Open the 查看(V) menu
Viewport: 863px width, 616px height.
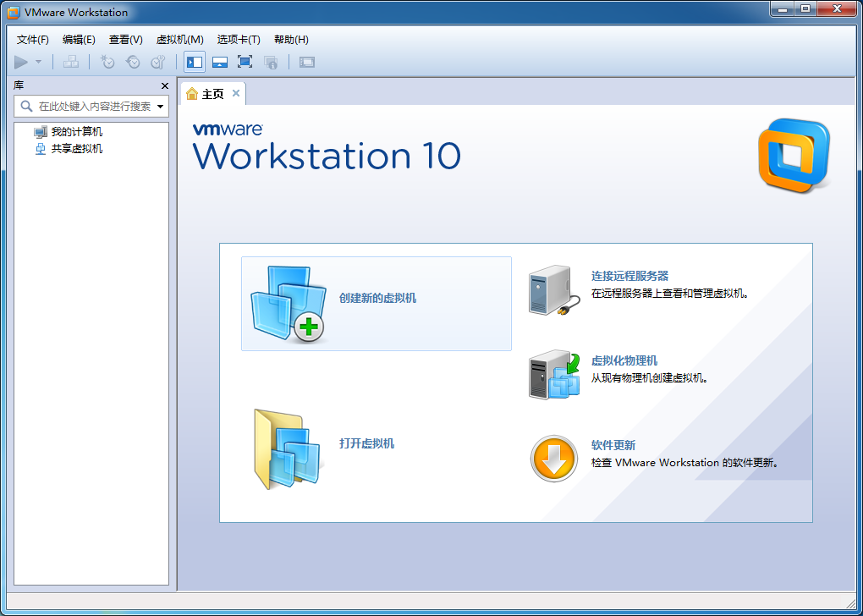(125, 40)
